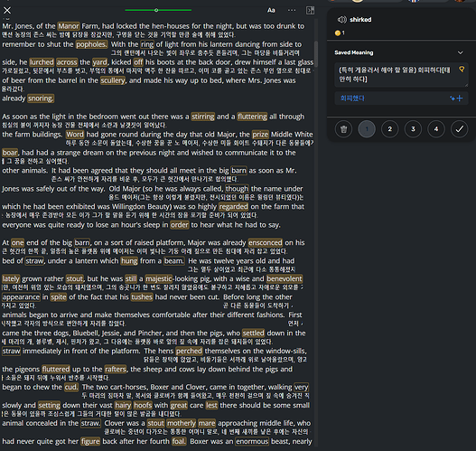Add suggested meaning with plus icon
This screenshot has height=451, width=476.
click(x=460, y=99)
